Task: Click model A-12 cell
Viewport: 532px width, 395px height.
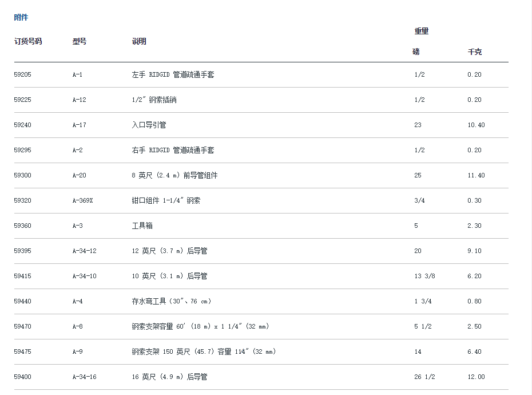Action: coord(80,100)
